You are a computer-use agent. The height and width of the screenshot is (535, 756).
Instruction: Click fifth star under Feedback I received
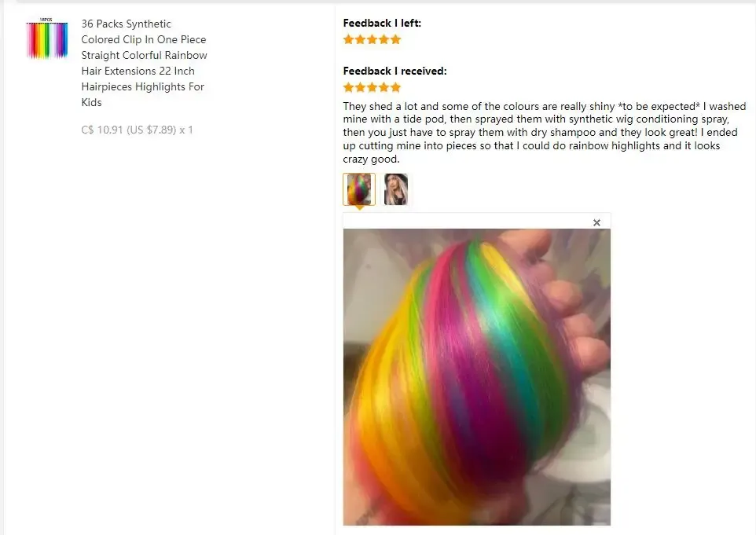point(396,87)
